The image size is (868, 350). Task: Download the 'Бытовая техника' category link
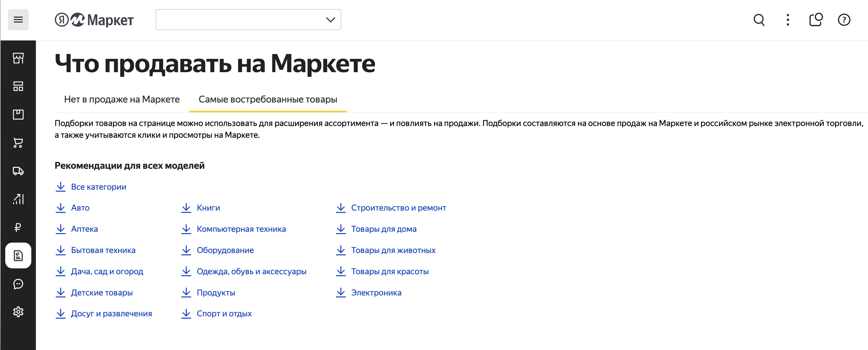tap(95, 250)
